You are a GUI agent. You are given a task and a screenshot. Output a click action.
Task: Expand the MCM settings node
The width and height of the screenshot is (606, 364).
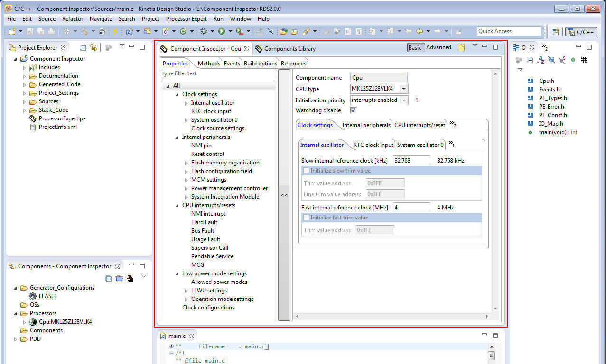click(186, 180)
